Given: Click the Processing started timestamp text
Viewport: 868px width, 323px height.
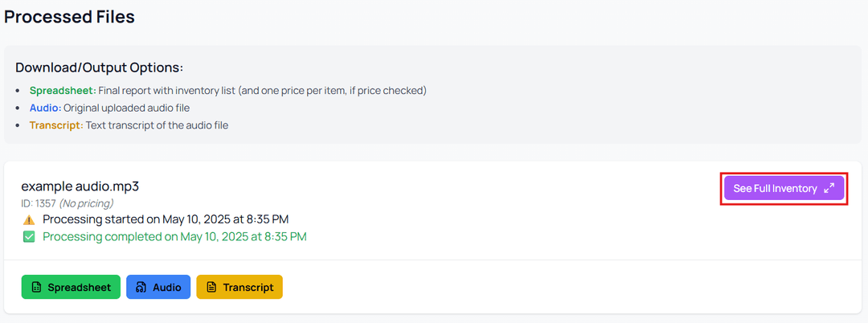Looking at the screenshot, I should (x=166, y=219).
